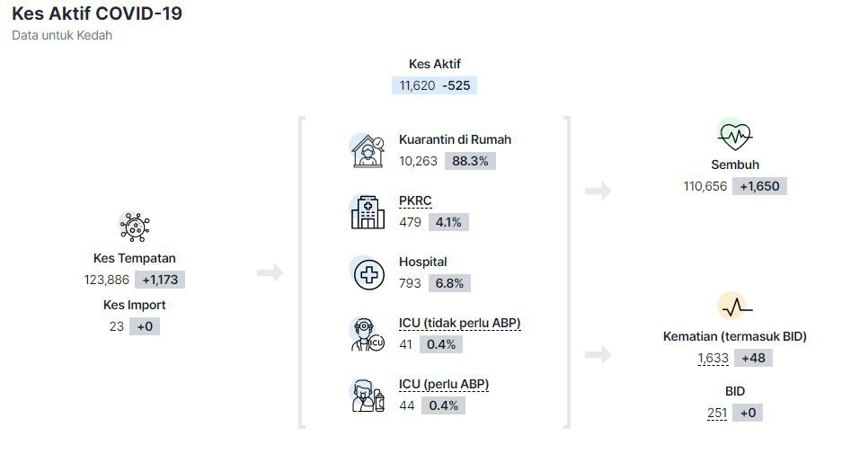Click the arrow pointing toward Sembuh
This screenshot has width=868, height=454.
pos(598,191)
